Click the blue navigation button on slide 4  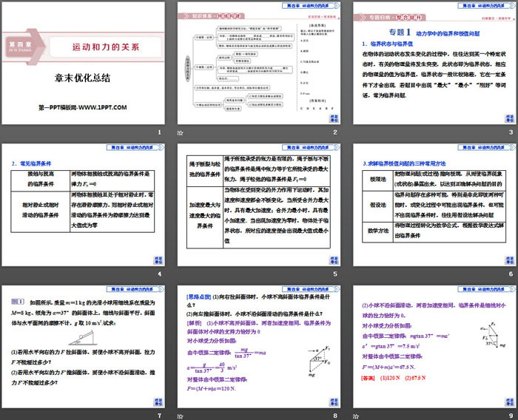pos(157,260)
